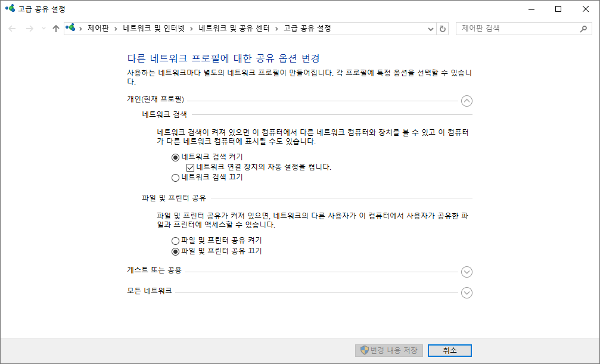Click the search magnifier icon in the search box

584,27
